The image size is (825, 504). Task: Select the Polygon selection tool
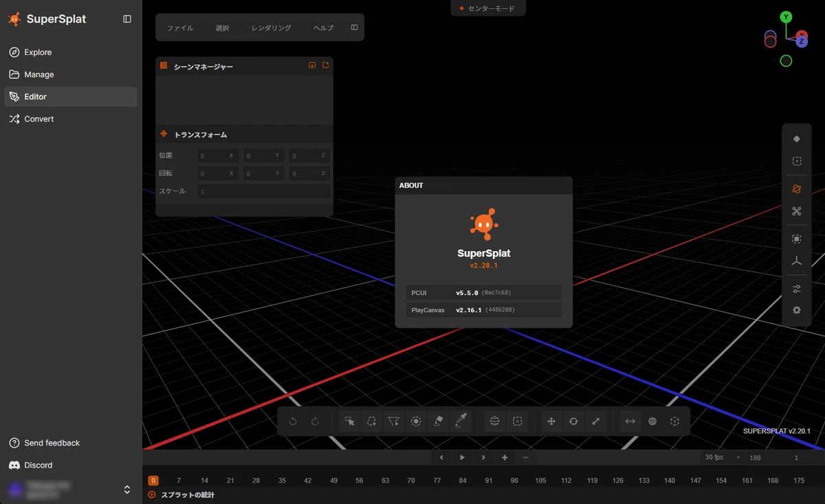(x=393, y=421)
